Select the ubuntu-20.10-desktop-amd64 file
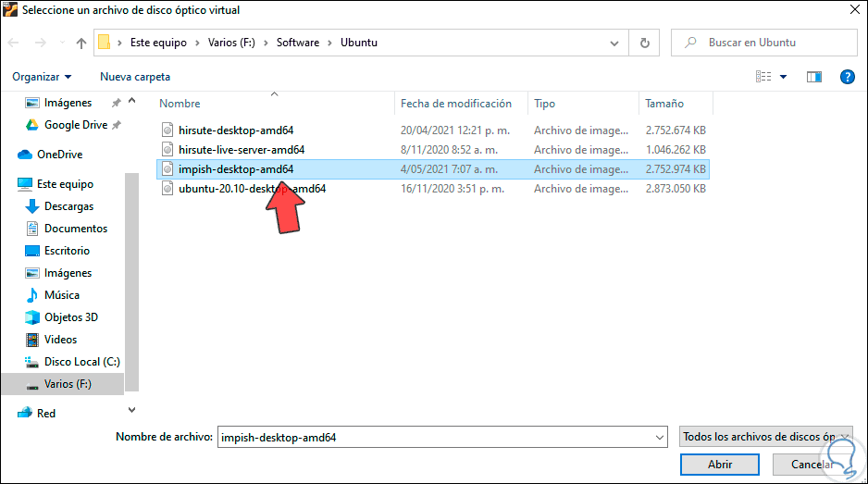This screenshot has height=484, width=868. coord(252,188)
